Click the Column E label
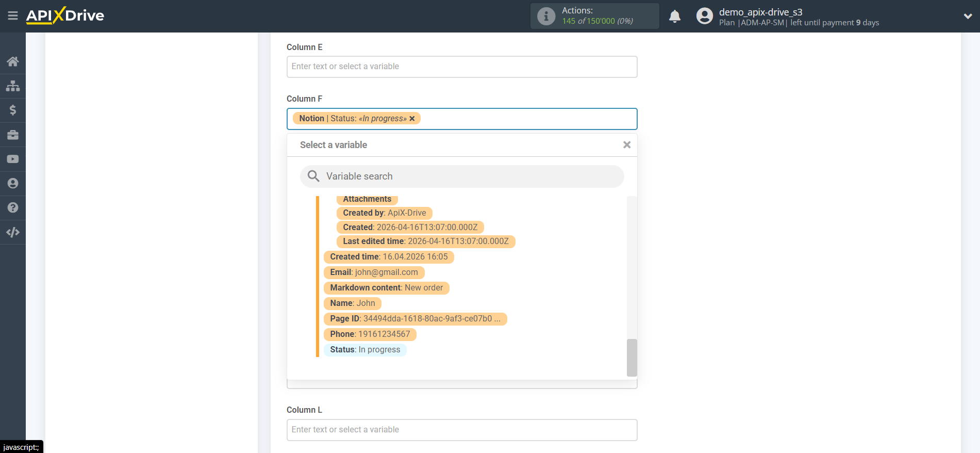Image resolution: width=980 pixels, height=453 pixels. [305, 47]
